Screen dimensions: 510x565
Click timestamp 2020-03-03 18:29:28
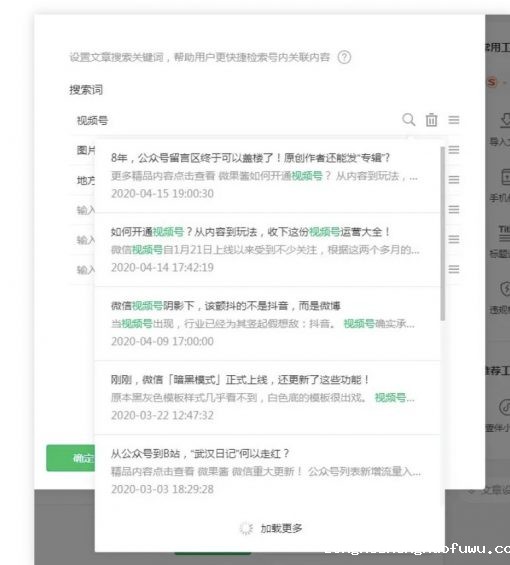click(x=162, y=489)
